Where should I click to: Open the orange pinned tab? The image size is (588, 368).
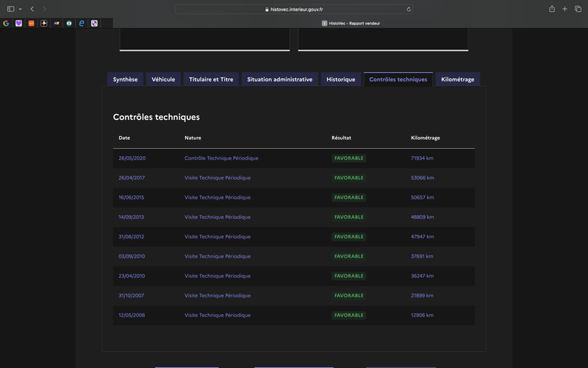click(31, 24)
